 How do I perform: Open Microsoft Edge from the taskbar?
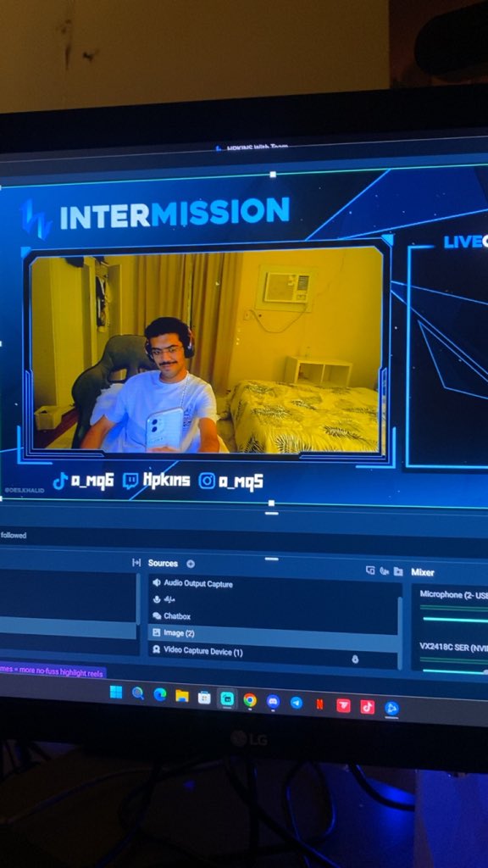tap(160, 694)
